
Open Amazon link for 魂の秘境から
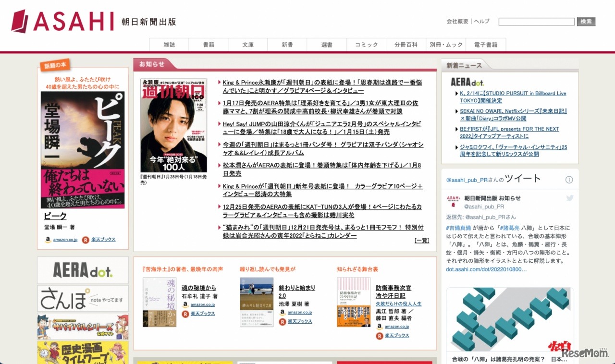[202, 304]
